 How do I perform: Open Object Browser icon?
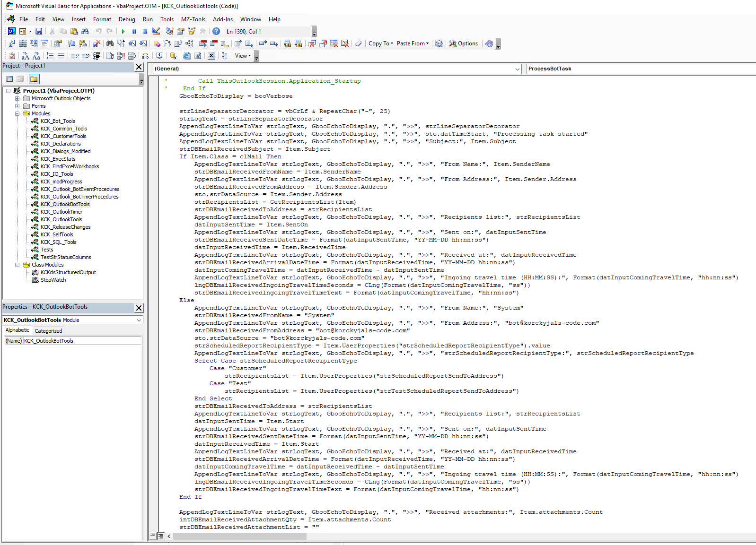point(192,31)
